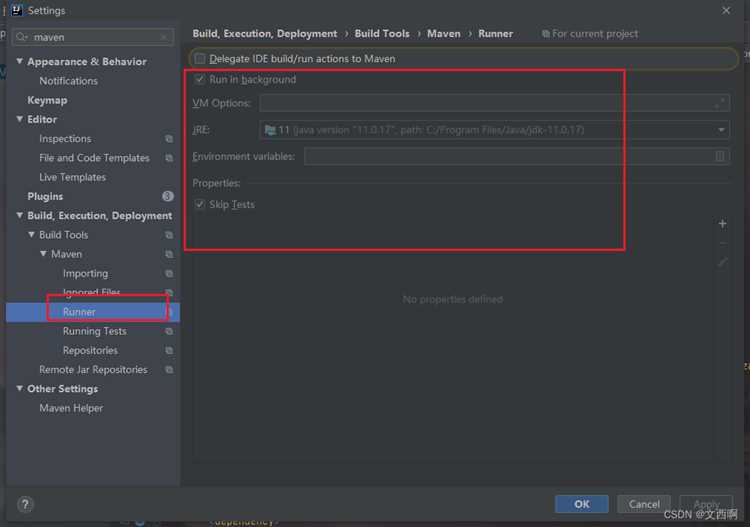Collapse the Editor section arrow
This screenshot has width=750, height=527.
tap(20, 119)
